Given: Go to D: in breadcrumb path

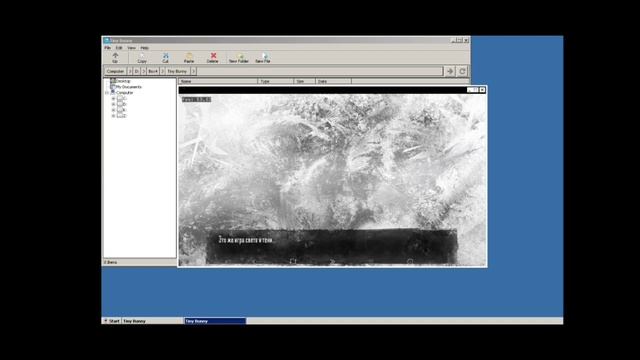Looking at the screenshot, I should [137, 71].
